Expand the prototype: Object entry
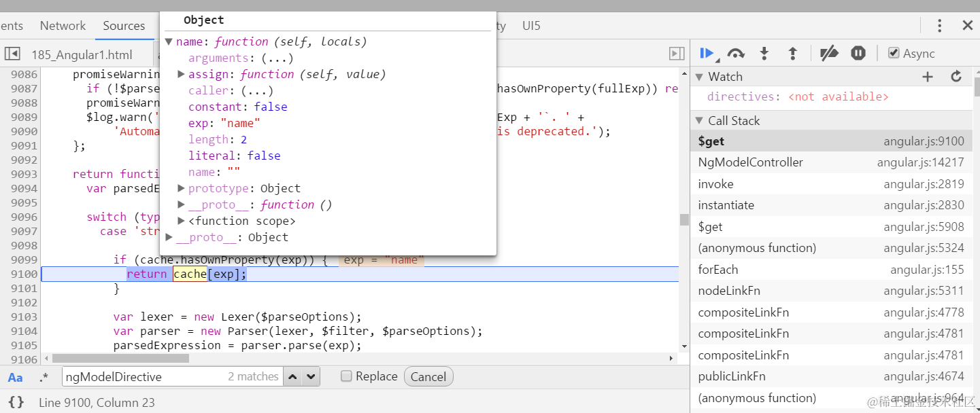 181,189
